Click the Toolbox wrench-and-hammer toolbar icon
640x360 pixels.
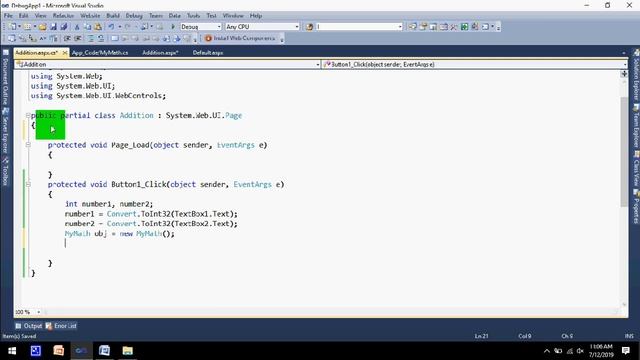(x=453, y=27)
